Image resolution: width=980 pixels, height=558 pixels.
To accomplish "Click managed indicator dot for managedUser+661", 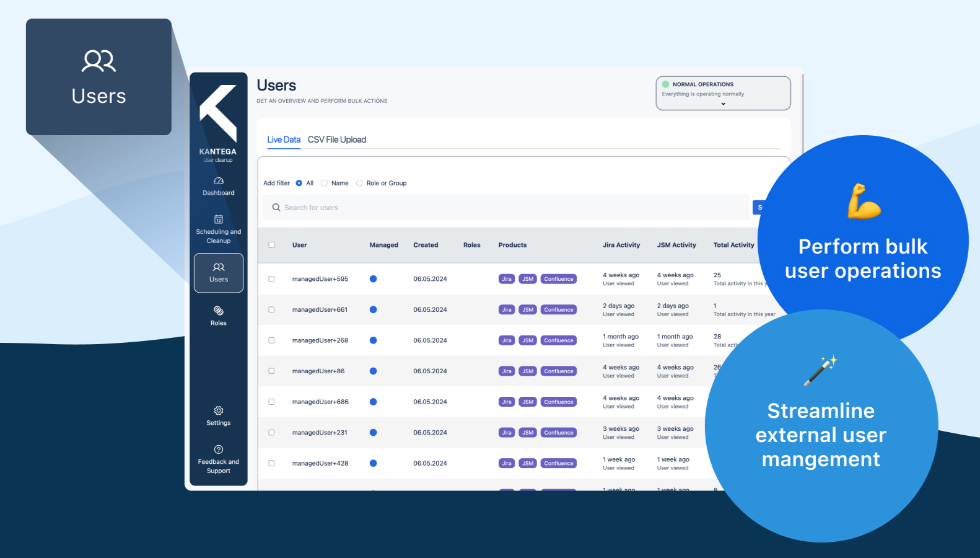I will click(374, 309).
